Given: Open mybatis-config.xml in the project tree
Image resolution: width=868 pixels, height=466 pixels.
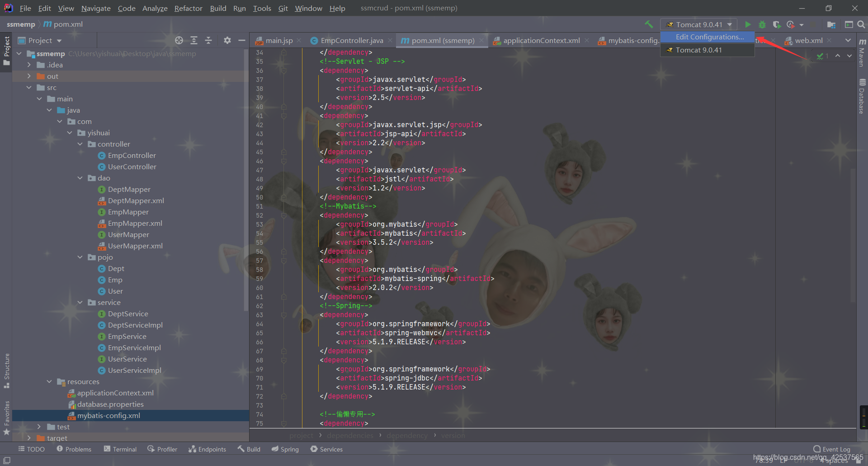Looking at the screenshot, I should [108, 416].
